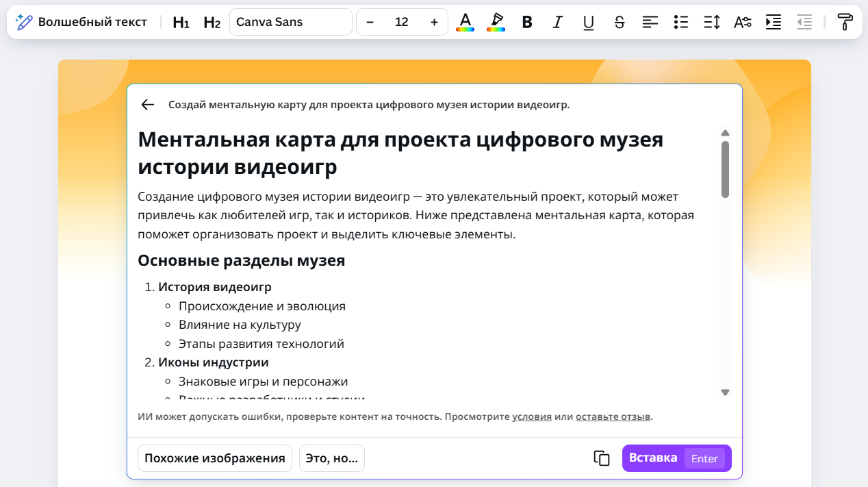Click the Похожие изображения option

coord(214,458)
